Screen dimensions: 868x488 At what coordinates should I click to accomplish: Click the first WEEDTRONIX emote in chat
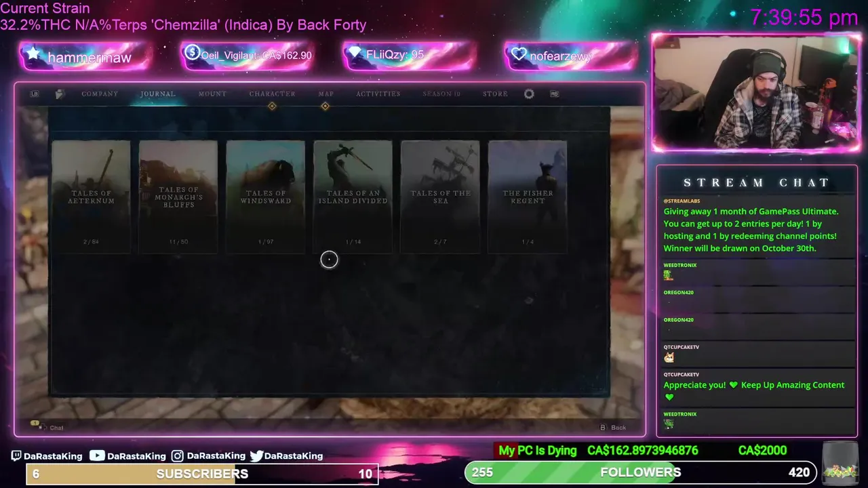point(668,275)
